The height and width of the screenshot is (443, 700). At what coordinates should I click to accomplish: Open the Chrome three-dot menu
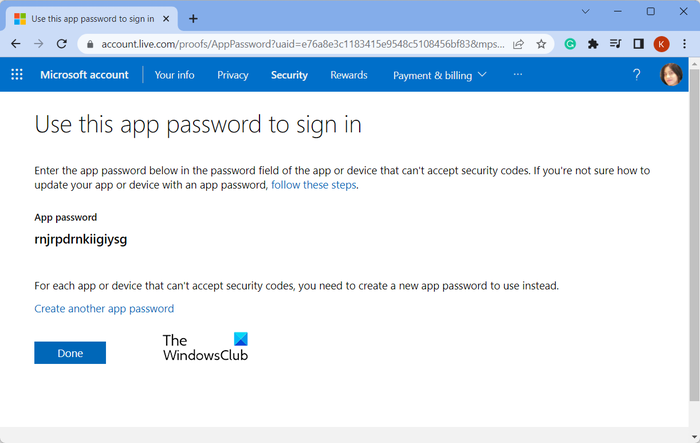(684, 44)
